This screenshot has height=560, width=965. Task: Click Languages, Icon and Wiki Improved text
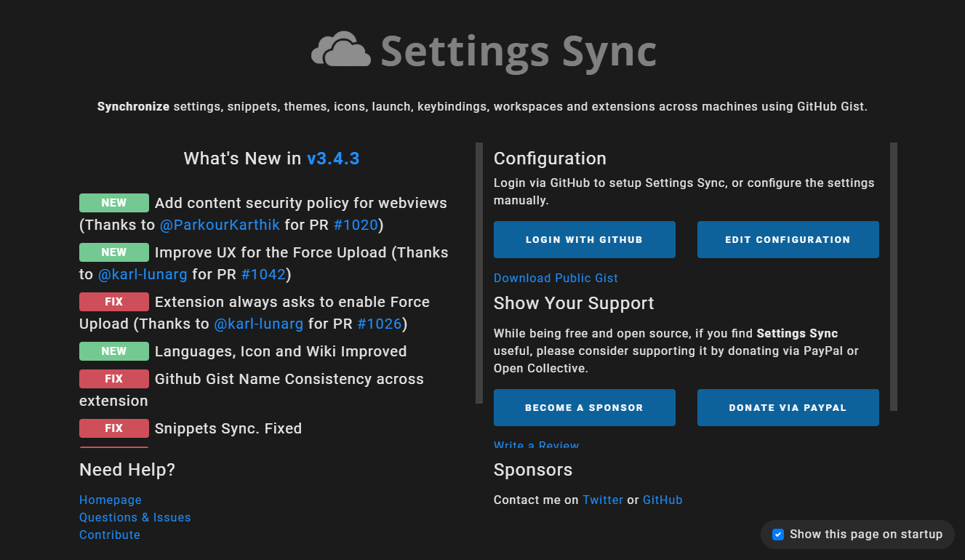(x=281, y=351)
